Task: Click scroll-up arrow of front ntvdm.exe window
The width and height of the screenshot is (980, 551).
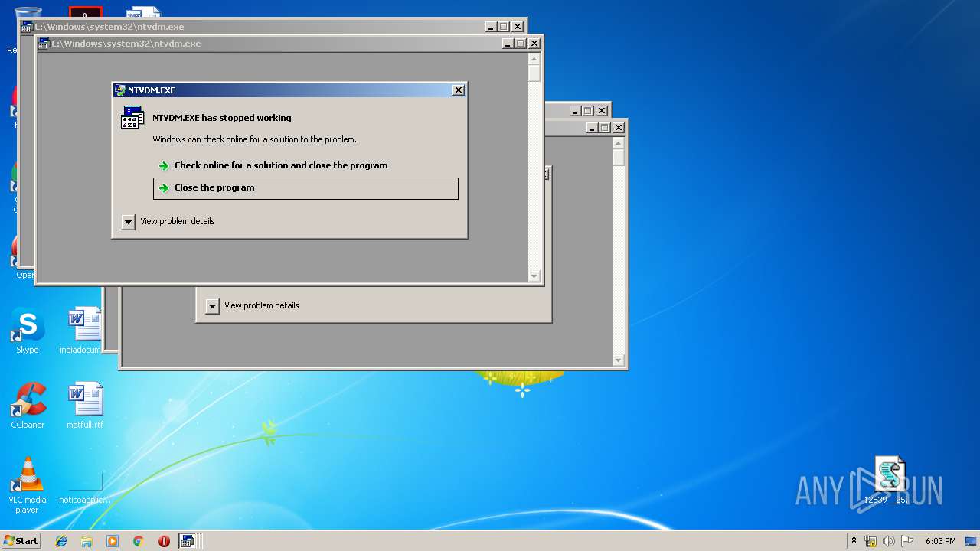Action: (x=534, y=59)
